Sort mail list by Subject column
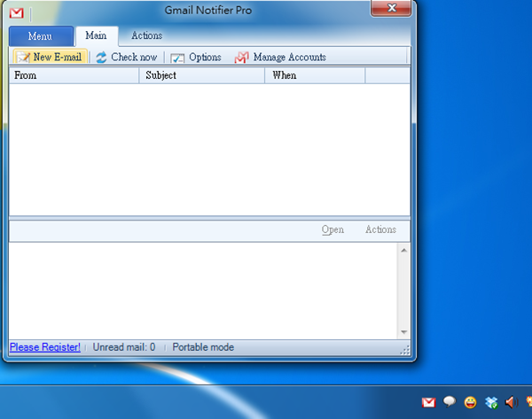Image resolution: width=532 pixels, height=419 pixels. (x=202, y=76)
